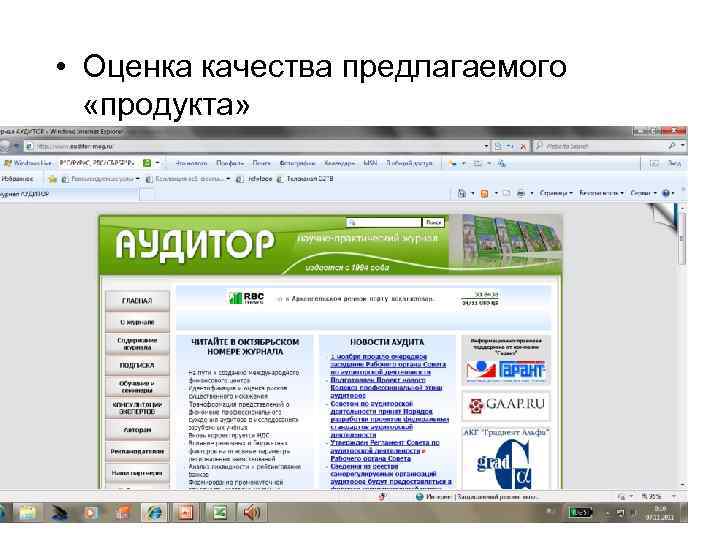The image size is (720, 540).
Task: Click the Избранное favorites button
Action: click(x=17, y=179)
